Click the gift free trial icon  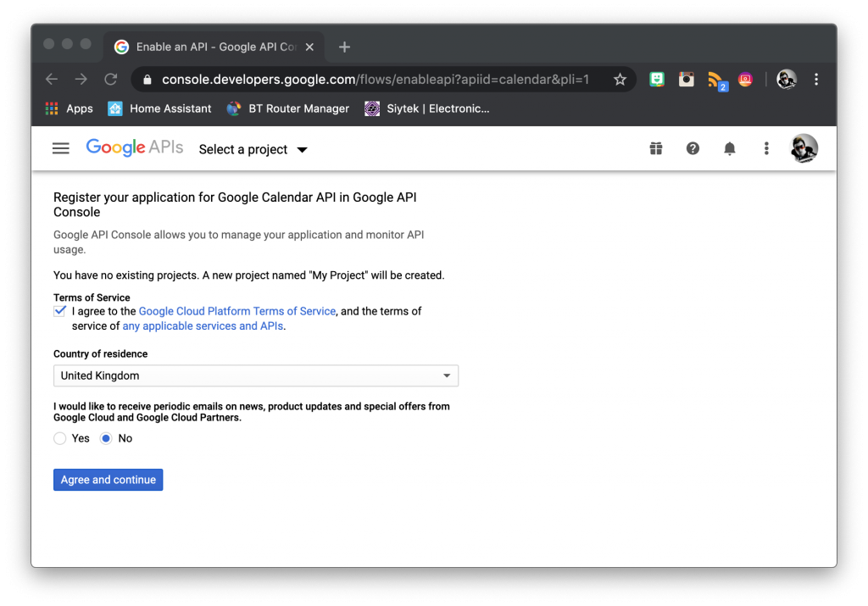pos(656,148)
